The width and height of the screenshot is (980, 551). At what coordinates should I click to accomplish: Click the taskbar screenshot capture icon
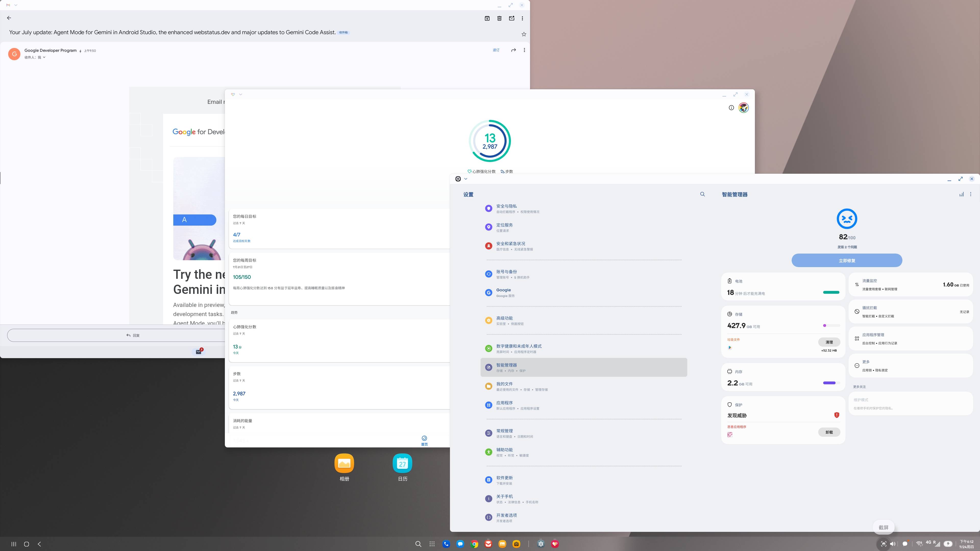point(883,544)
